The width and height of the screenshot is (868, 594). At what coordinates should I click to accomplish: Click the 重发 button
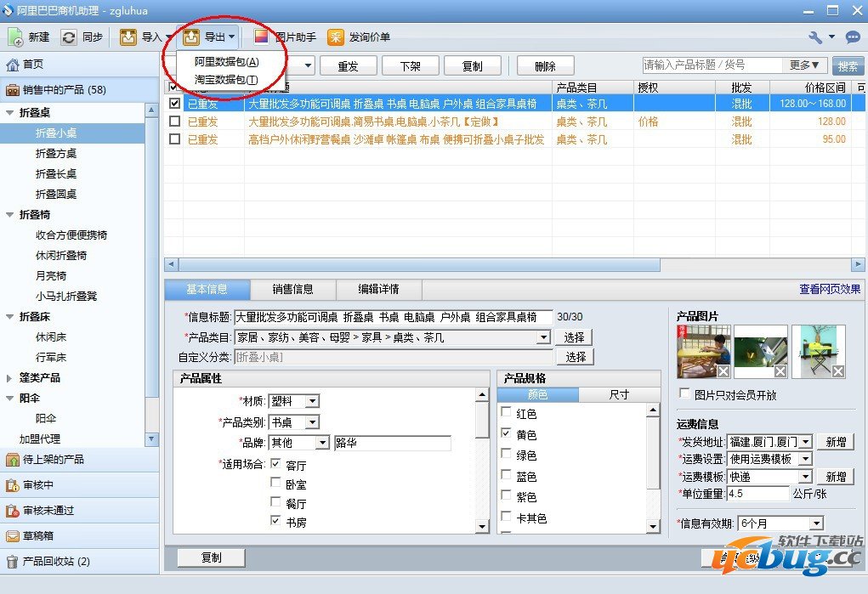tap(349, 66)
